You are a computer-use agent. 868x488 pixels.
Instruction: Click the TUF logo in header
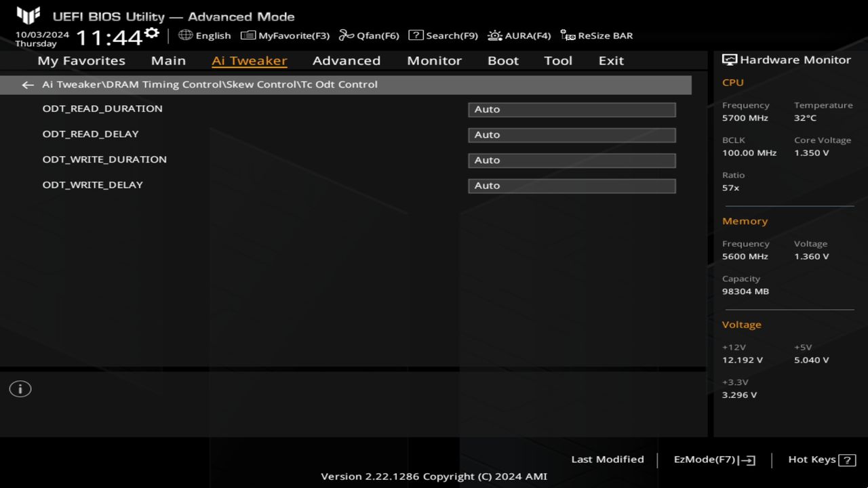point(28,16)
